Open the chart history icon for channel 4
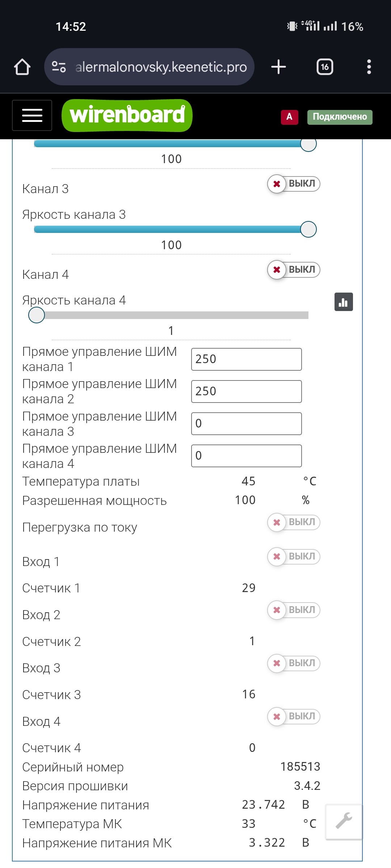The width and height of the screenshot is (391, 868). pyautogui.click(x=344, y=302)
